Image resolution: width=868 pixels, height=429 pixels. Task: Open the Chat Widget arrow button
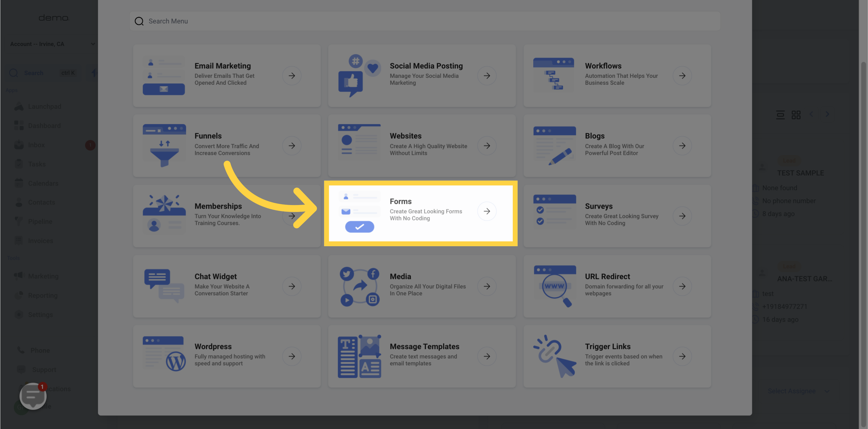click(291, 286)
